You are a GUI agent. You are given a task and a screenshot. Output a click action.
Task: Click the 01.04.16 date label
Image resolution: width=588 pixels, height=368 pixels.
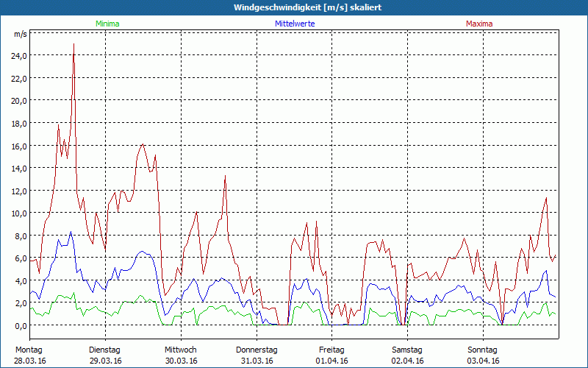332,361
